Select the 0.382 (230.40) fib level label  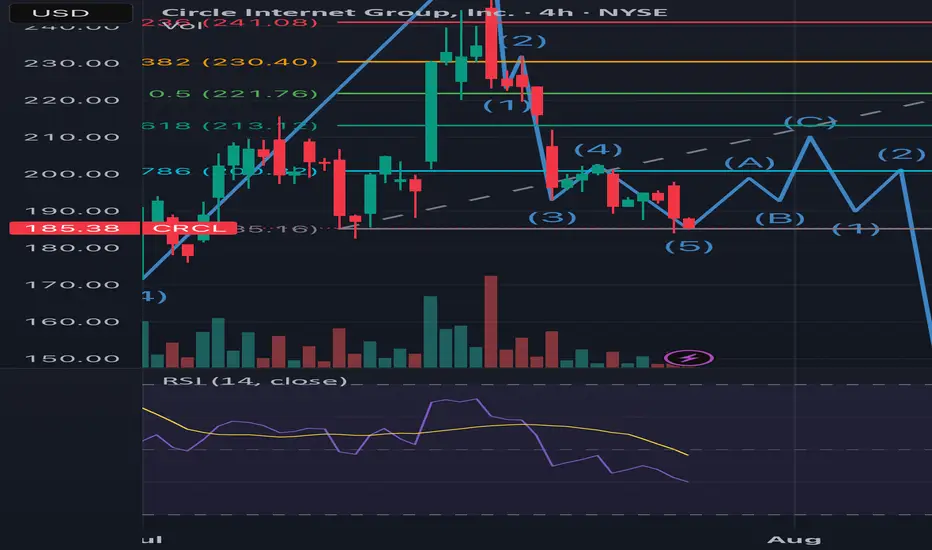pos(231,62)
